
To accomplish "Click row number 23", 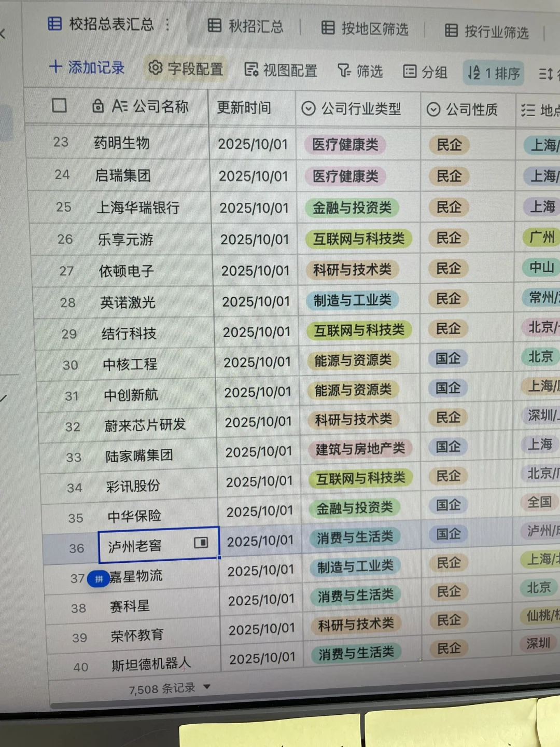I will pos(61,142).
